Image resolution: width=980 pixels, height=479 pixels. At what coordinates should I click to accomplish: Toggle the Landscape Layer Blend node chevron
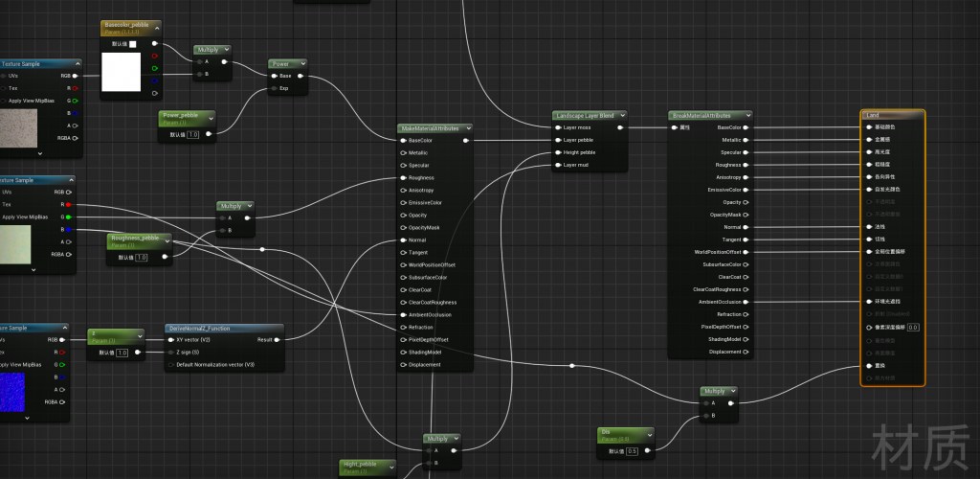[620, 116]
